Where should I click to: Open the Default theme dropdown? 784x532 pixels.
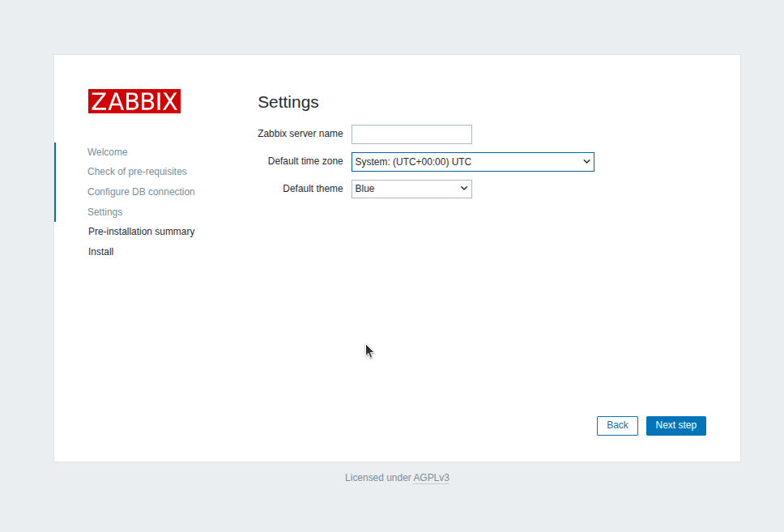(x=411, y=189)
